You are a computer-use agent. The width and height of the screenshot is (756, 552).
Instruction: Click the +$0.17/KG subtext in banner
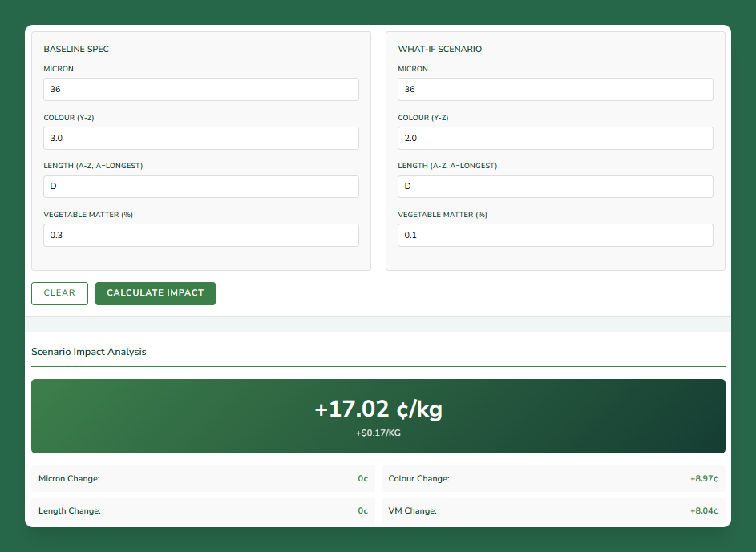(378, 433)
